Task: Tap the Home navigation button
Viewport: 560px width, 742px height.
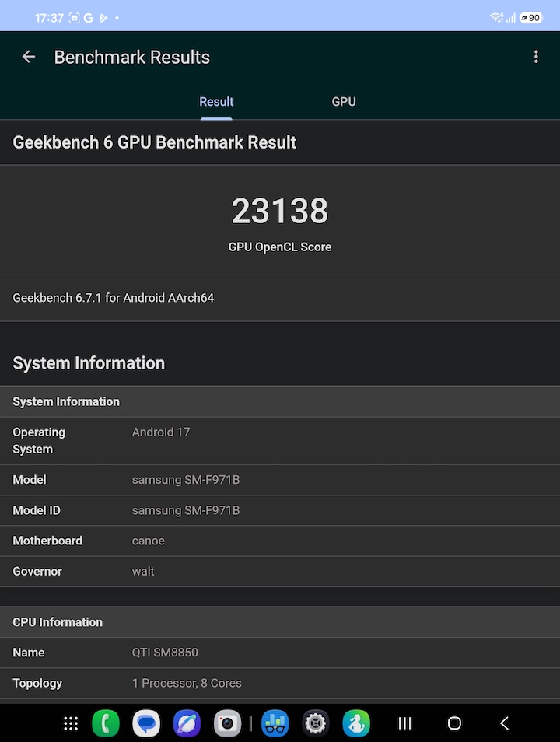Action: [x=454, y=723]
